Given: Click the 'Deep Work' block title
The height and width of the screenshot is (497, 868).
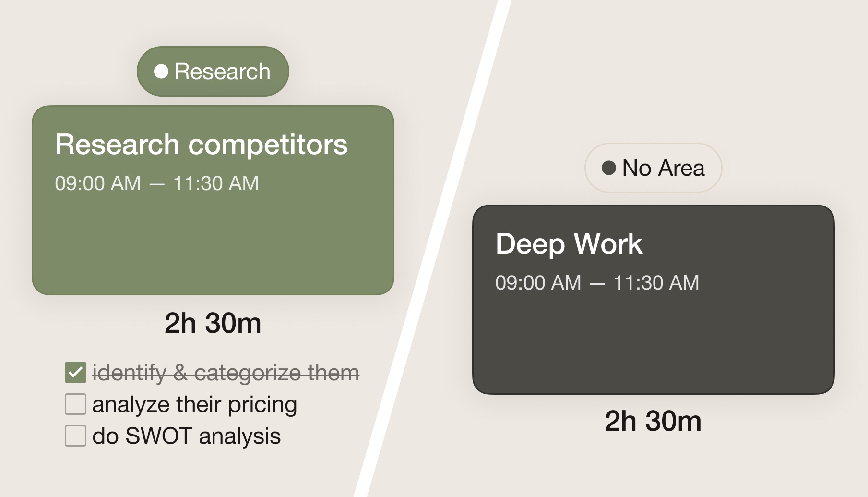Looking at the screenshot, I should pos(569,243).
